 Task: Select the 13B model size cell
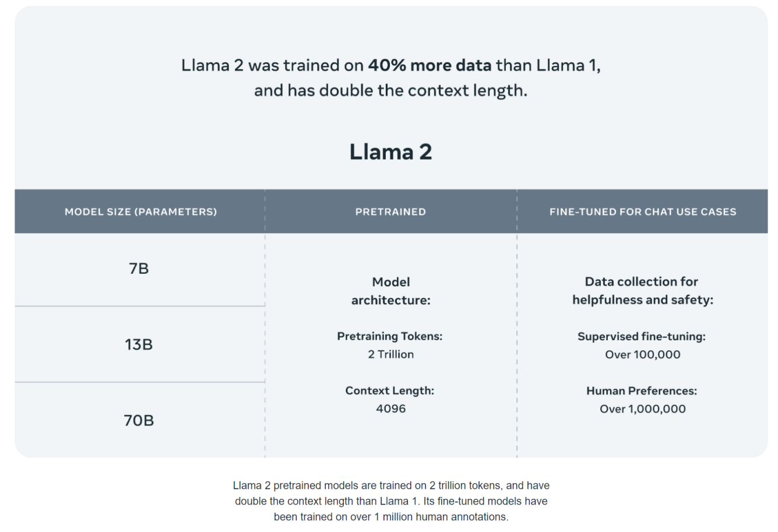click(139, 344)
